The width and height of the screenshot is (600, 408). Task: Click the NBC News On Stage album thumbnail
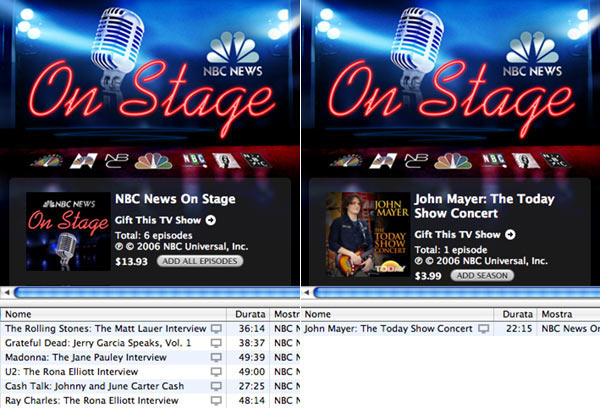[68, 231]
